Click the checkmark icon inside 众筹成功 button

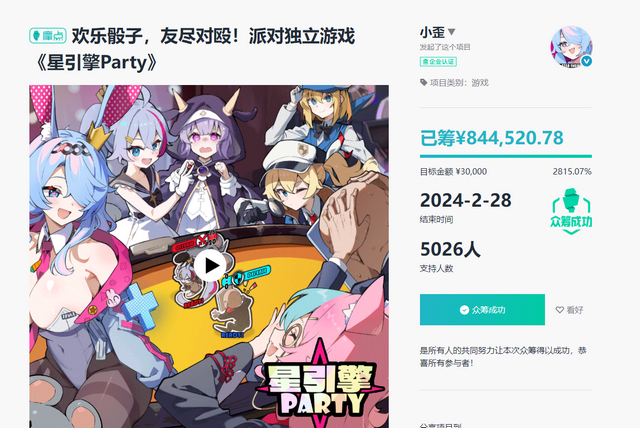pyautogui.click(x=464, y=310)
